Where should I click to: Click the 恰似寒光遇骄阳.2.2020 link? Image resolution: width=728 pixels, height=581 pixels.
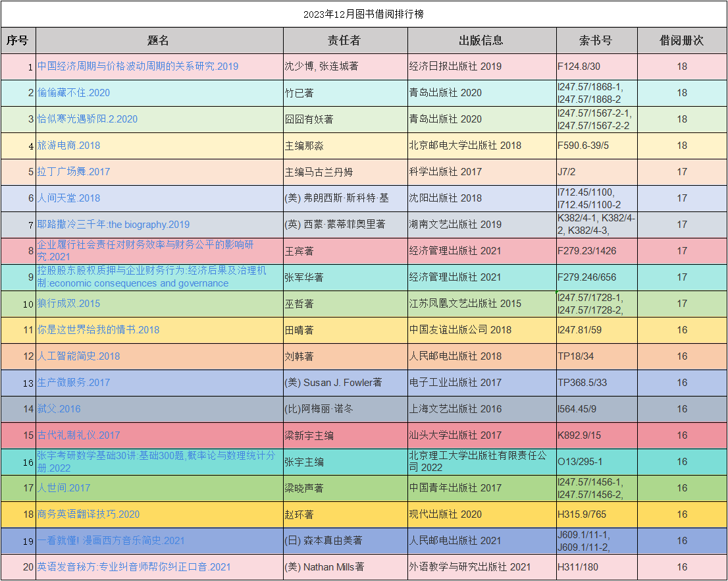click(x=88, y=119)
